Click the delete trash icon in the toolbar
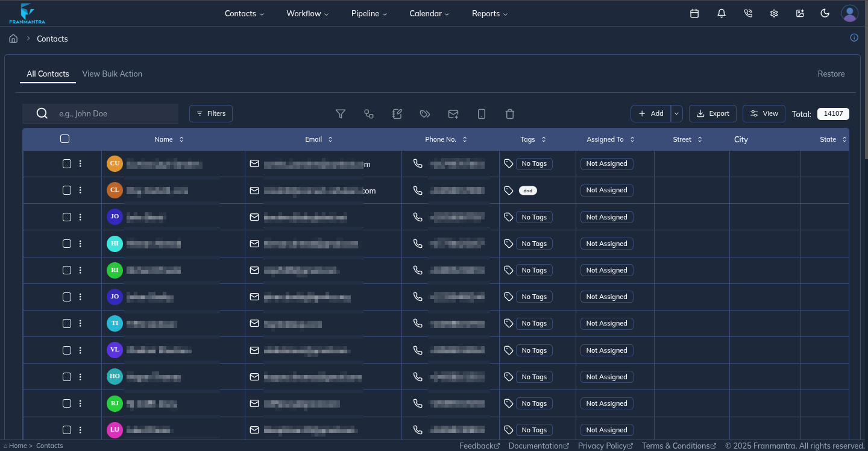The width and height of the screenshot is (868, 451). click(x=510, y=113)
